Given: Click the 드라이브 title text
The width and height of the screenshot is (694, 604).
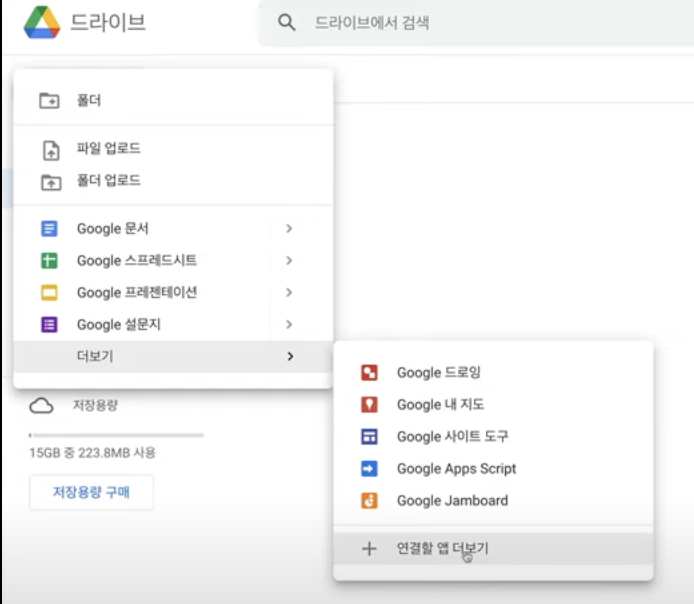Looking at the screenshot, I should pos(108,23).
